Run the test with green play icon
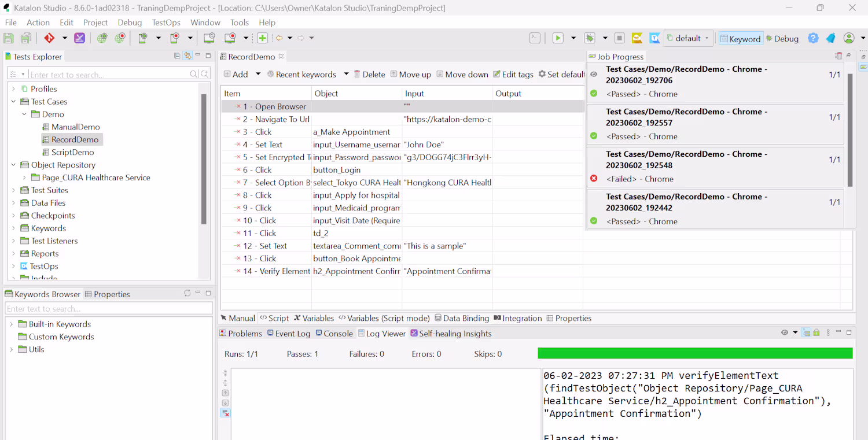 558,38
